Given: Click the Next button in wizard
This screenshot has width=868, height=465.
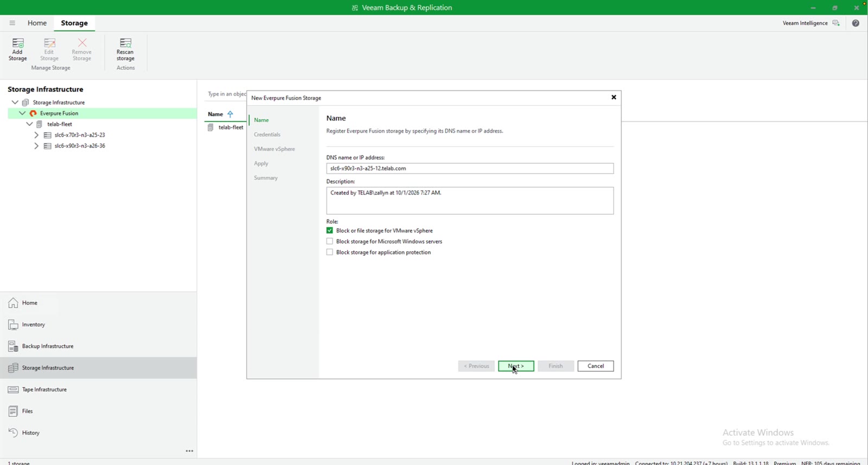Looking at the screenshot, I should tap(516, 366).
